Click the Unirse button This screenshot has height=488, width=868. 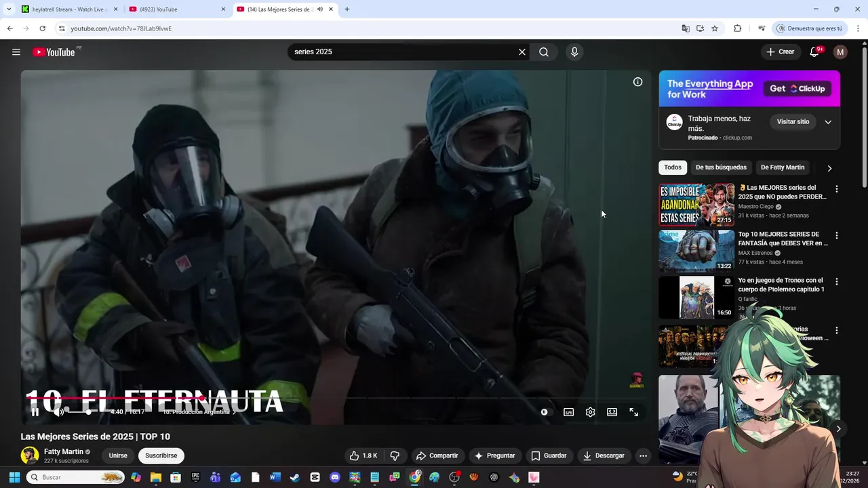pyautogui.click(x=118, y=455)
